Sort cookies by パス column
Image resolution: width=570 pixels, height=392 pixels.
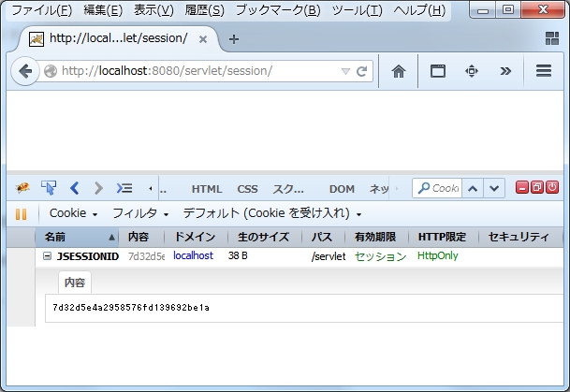click(x=323, y=238)
